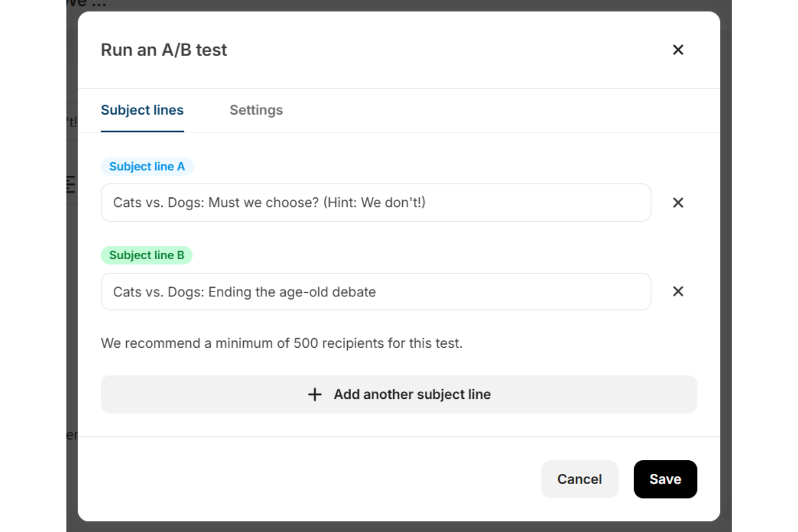Click the Run an A/B test heading
This screenshot has height=532, width=798.
coord(164,50)
